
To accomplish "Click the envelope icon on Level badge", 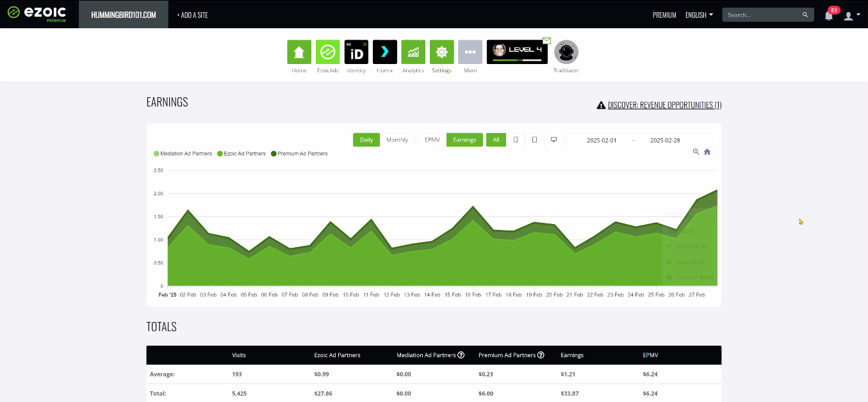I will 546,41.
